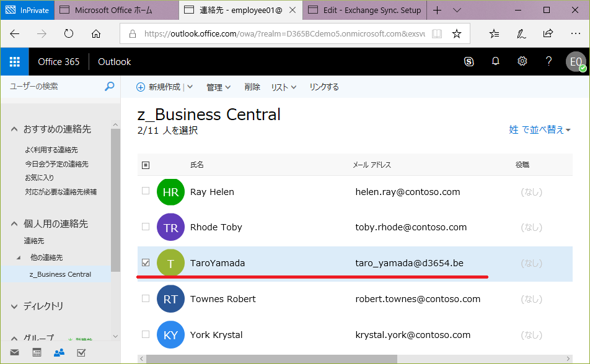This screenshot has height=364, width=590.
Task: Open the EO account avatar
Action: coord(576,62)
